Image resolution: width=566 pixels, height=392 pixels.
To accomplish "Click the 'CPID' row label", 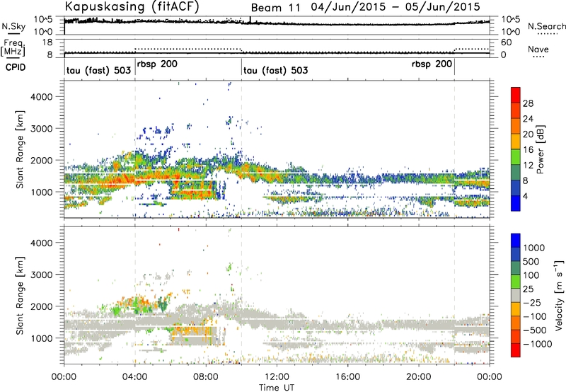I will coord(16,67).
